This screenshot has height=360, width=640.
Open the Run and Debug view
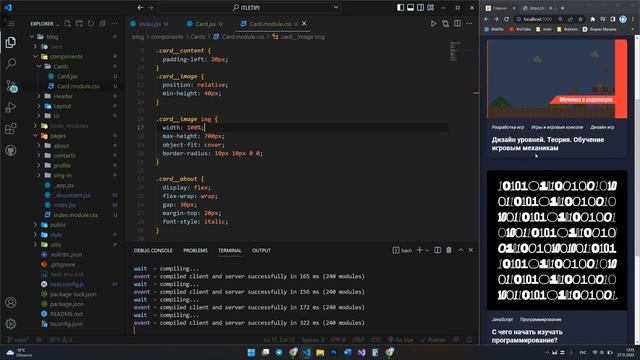pos(11,107)
